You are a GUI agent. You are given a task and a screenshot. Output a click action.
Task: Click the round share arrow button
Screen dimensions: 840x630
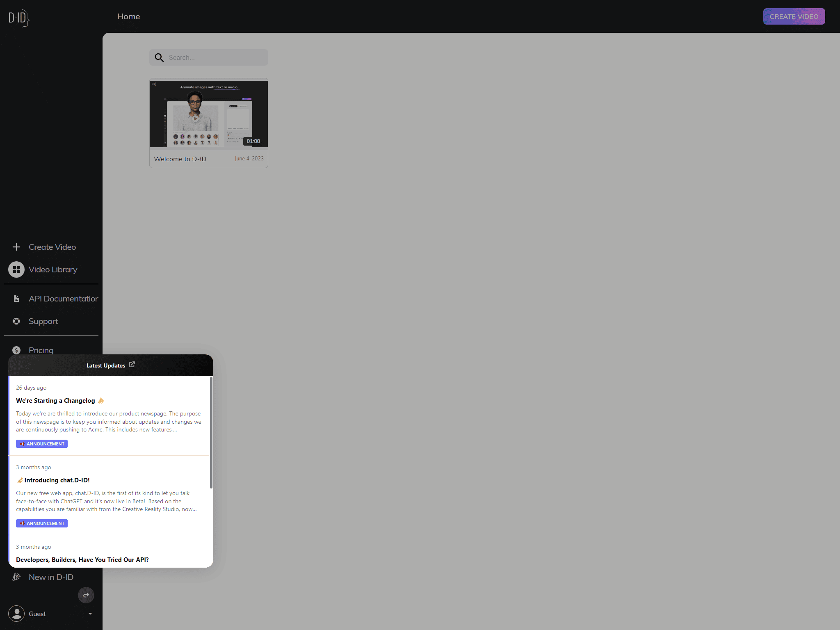click(86, 595)
